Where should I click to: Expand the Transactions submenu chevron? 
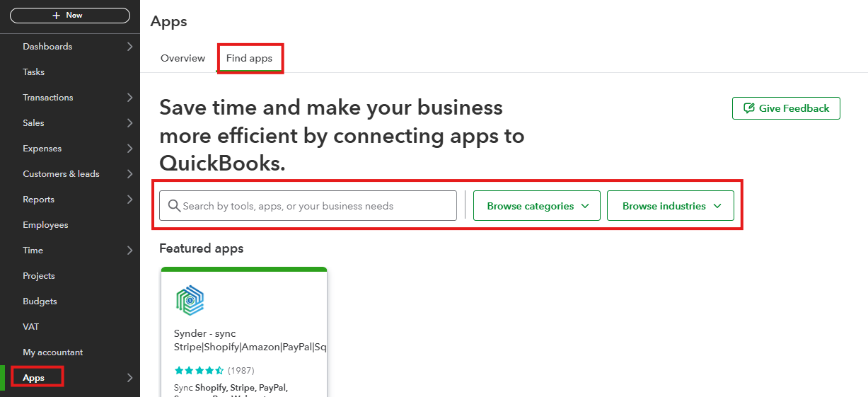[x=129, y=98]
